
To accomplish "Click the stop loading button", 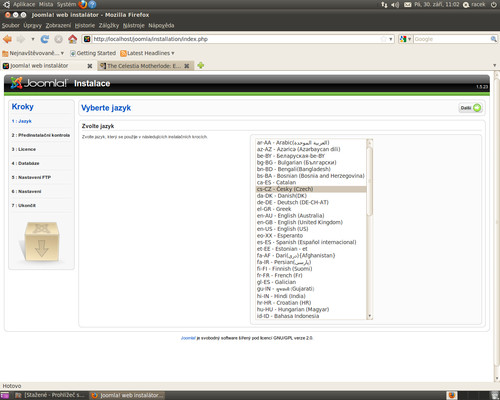I will [x=58, y=39].
